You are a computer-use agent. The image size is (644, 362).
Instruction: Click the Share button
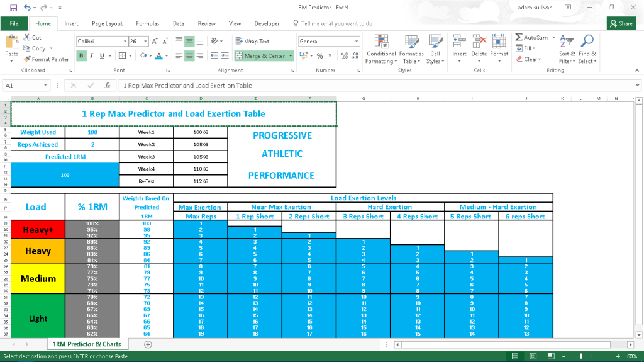[x=621, y=23]
